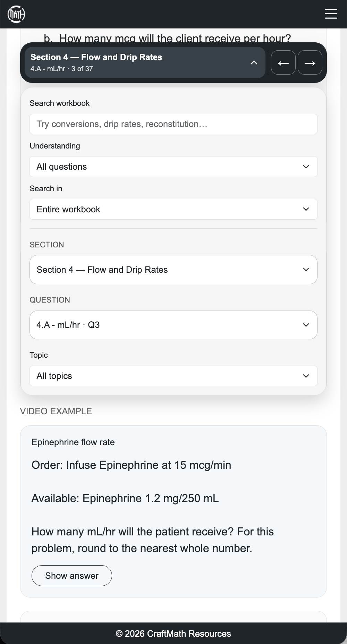Click the Search workbook input field
Image resolution: width=347 pixels, height=644 pixels.
[173, 124]
